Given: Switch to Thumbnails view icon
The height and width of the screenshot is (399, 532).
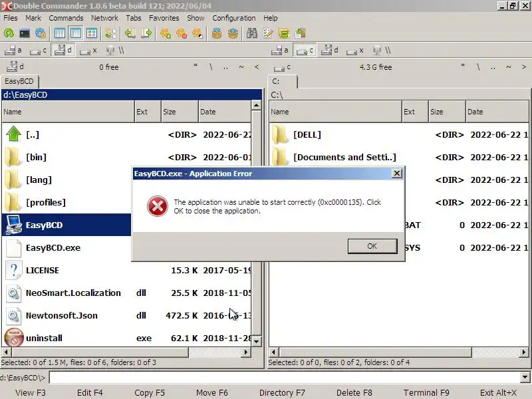Looking at the screenshot, I should [92, 33].
